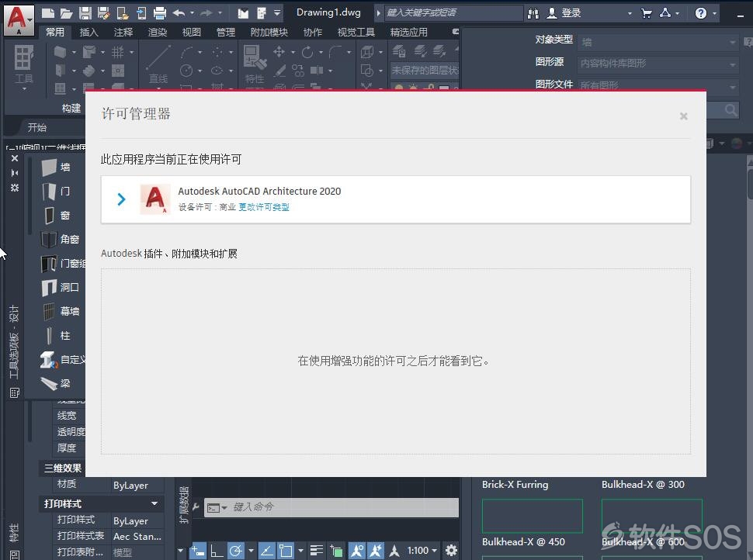The height and width of the screenshot is (560, 753).
Task: Switch to the 常用 ribbon tab
Action: click(55, 32)
